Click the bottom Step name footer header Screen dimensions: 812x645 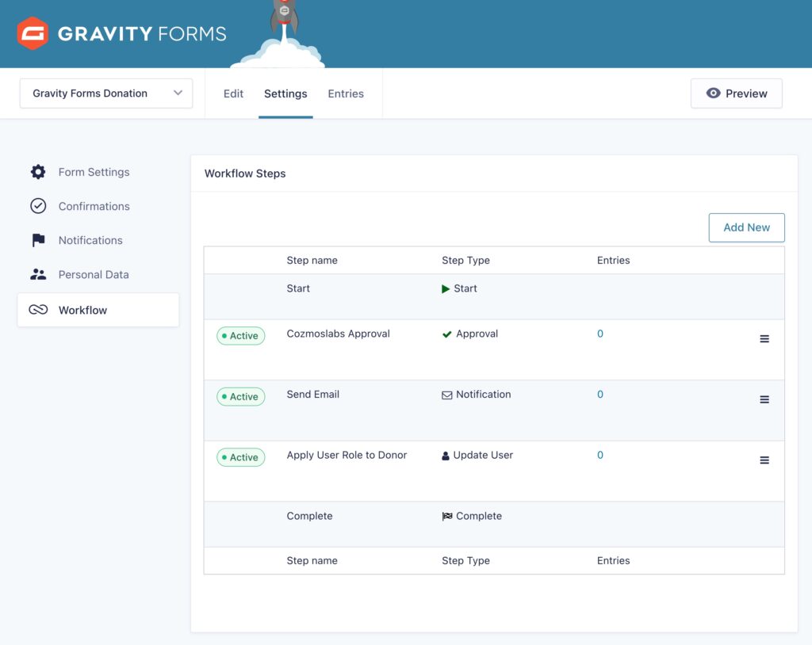click(312, 561)
